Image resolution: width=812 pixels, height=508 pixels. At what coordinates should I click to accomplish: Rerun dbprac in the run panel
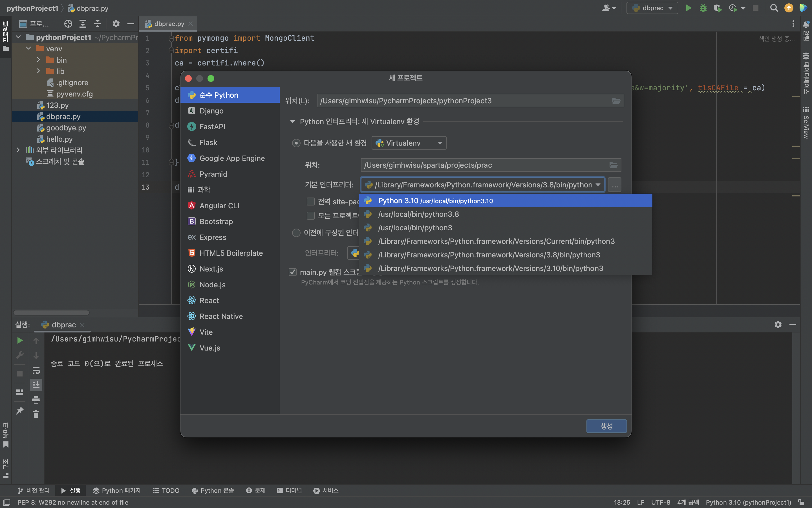20,340
